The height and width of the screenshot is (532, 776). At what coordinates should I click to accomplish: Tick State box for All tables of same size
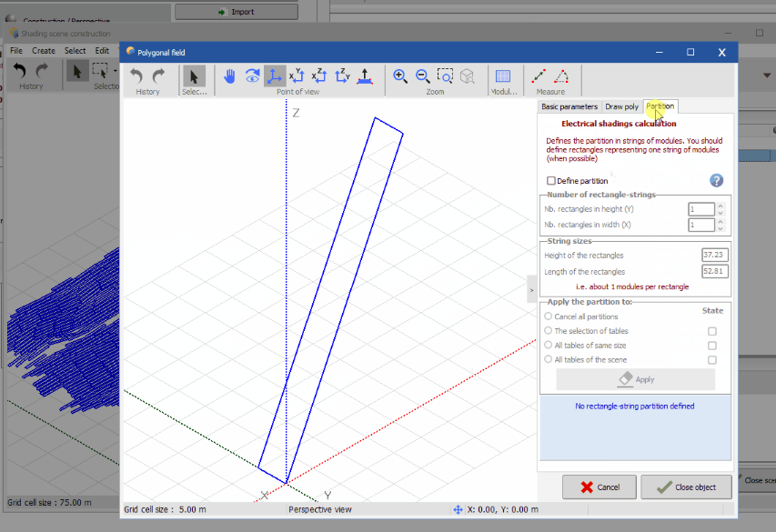click(712, 346)
